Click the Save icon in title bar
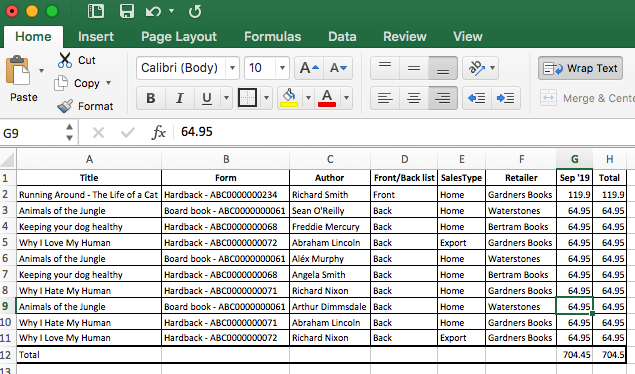 pos(127,11)
